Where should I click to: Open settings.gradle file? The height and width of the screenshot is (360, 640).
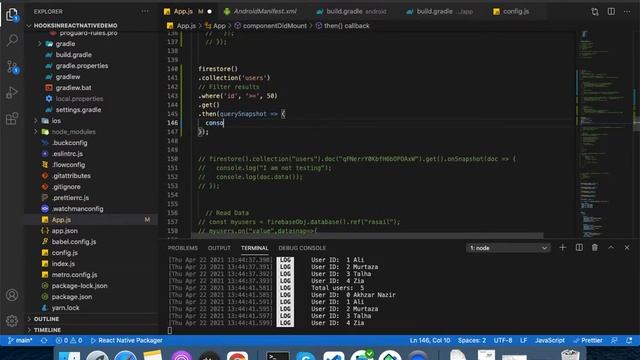(78, 110)
